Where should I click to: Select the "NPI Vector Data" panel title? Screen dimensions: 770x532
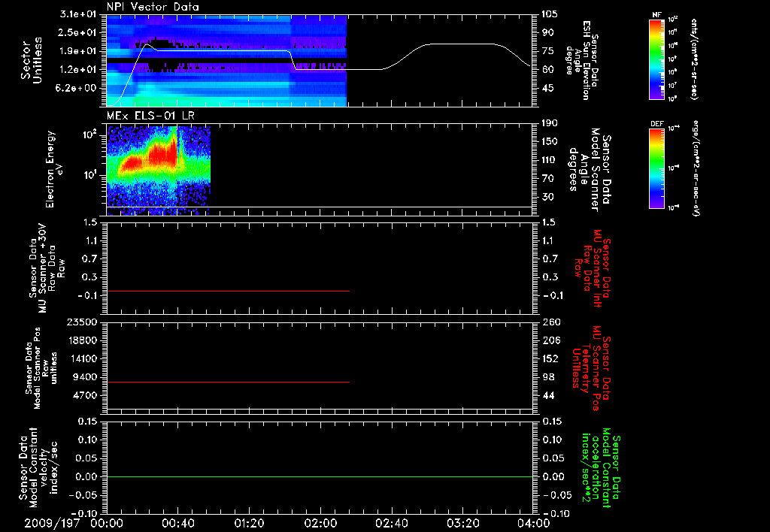(x=153, y=7)
